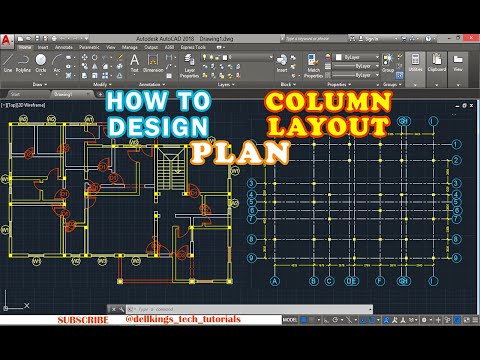Toggle hardware acceleration in status bar
The image size is (480, 360).
tap(457, 320)
